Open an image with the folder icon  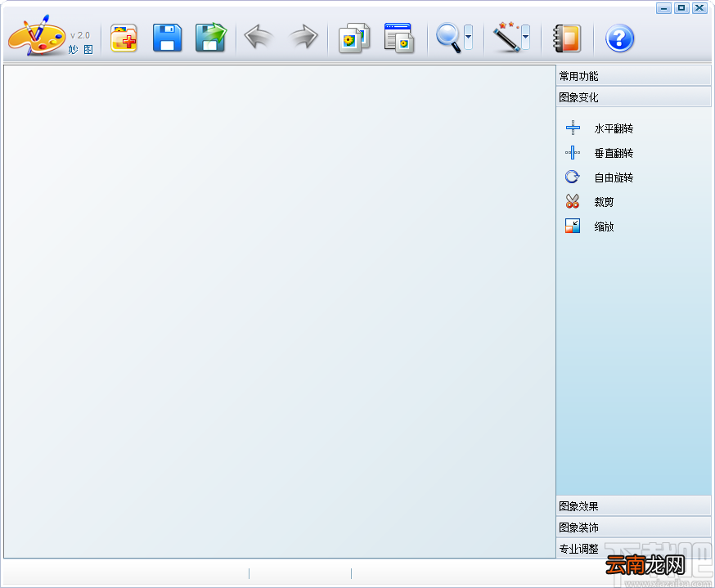point(124,38)
